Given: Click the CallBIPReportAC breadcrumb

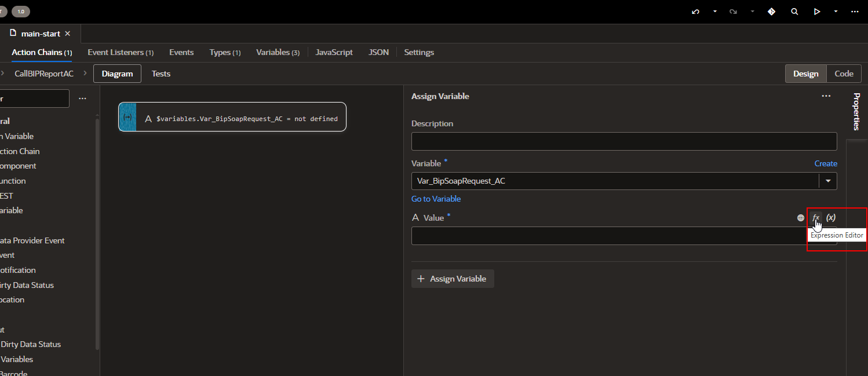Looking at the screenshot, I should point(44,74).
